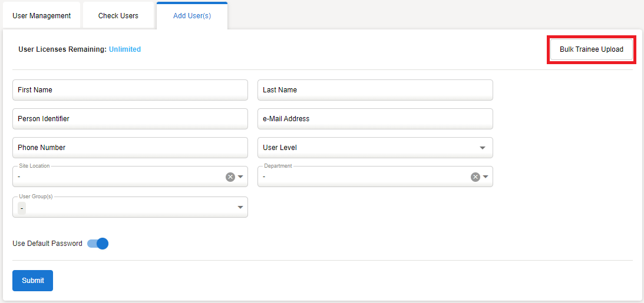Clear the Site Location selection icon
This screenshot has height=303, width=644.
(x=230, y=177)
